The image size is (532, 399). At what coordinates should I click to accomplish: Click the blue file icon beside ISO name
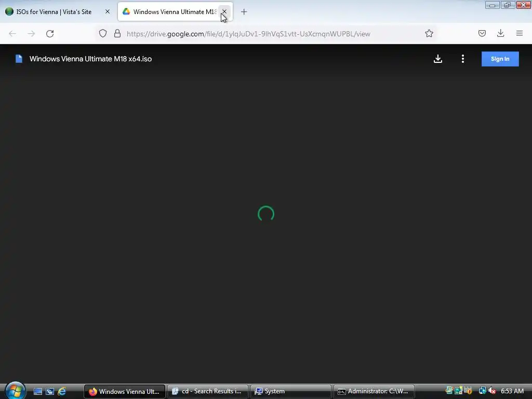(x=19, y=59)
